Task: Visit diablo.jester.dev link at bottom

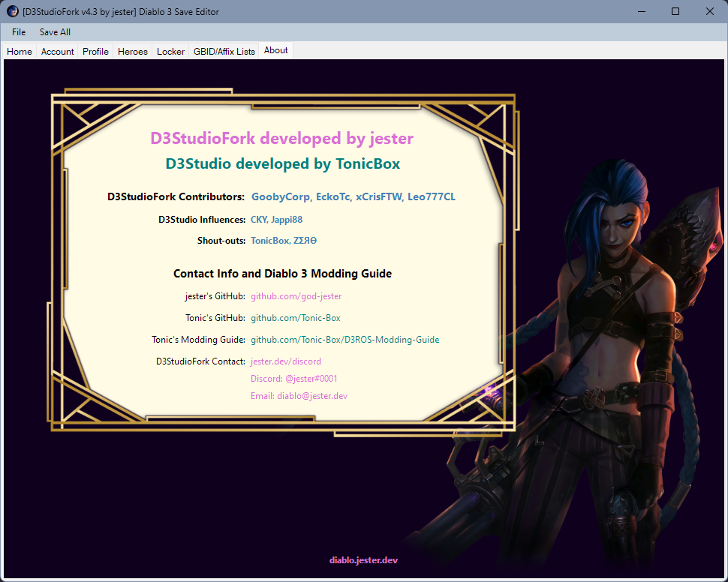Action: pos(363,560)
